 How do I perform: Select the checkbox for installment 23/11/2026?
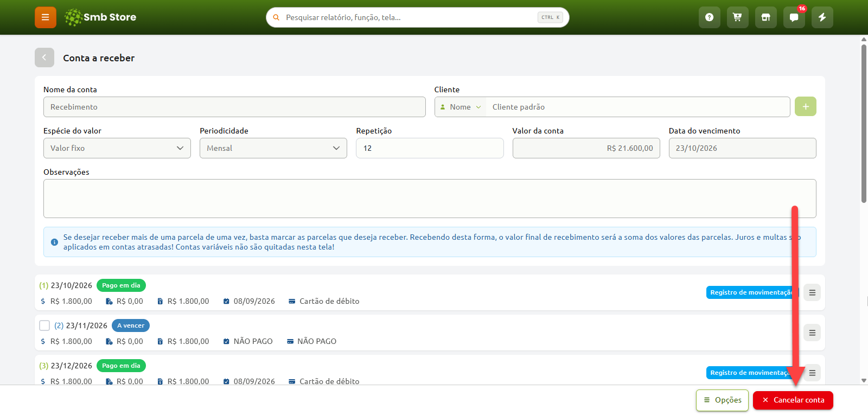pos(44,325)
